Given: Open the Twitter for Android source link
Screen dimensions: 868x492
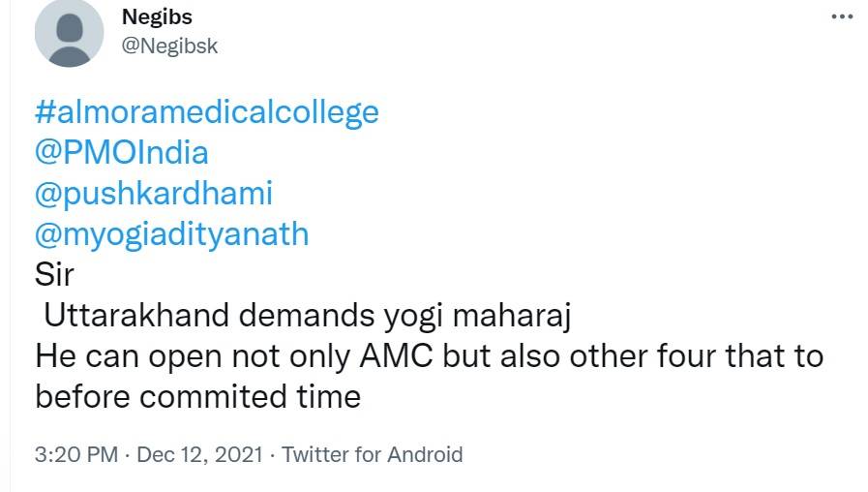Looking at the screenshot, I should (x=372, y=454).
